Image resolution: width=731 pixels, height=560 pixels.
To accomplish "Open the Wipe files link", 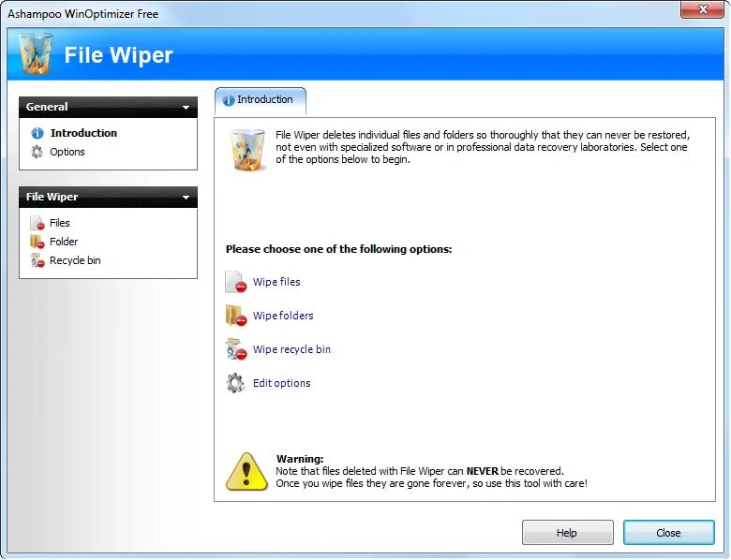I will tap(276, 282).
